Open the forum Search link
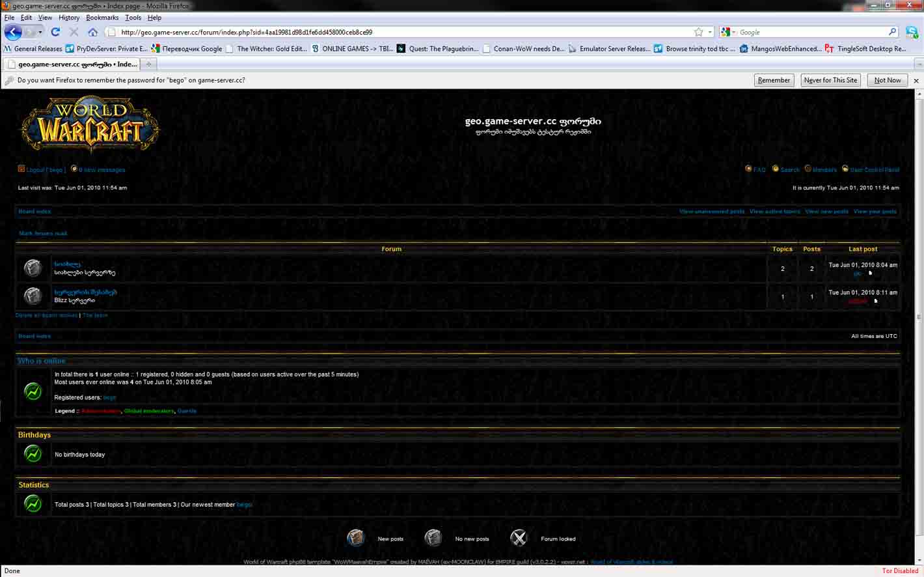The height and width of the screenshot is (577, 924). point(790,170)
